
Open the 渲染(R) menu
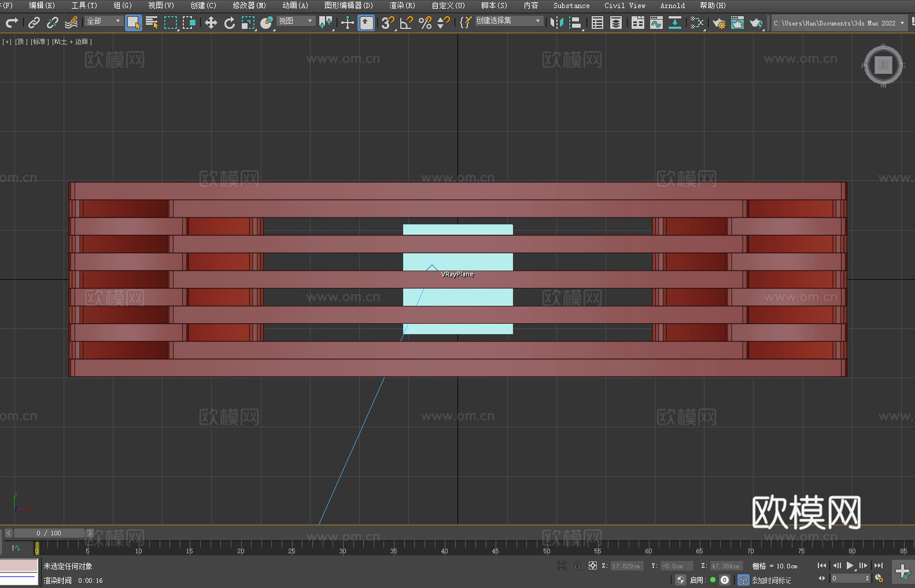click(402, 5)
